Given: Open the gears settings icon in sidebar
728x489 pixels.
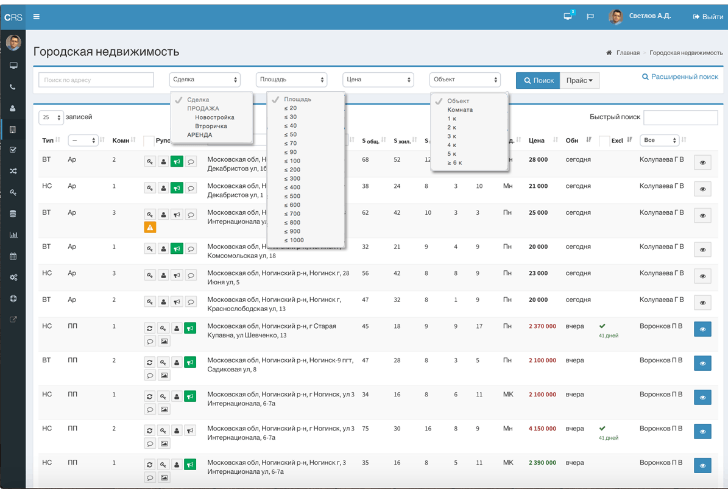Looking at the screenshot, I should pos(13,277).
